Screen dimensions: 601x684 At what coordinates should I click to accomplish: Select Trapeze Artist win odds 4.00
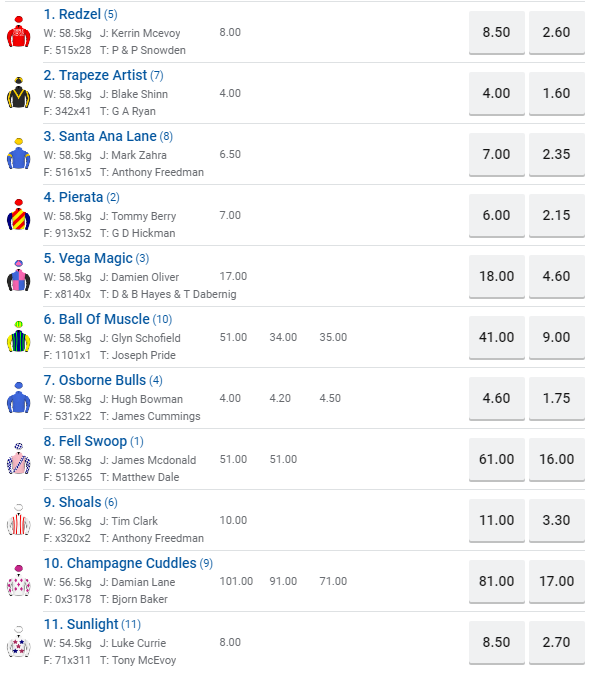click(496, 93)
